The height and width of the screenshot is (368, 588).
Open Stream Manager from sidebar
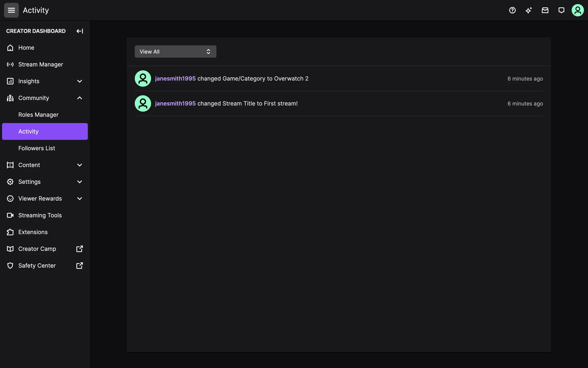tap(40, 64)
